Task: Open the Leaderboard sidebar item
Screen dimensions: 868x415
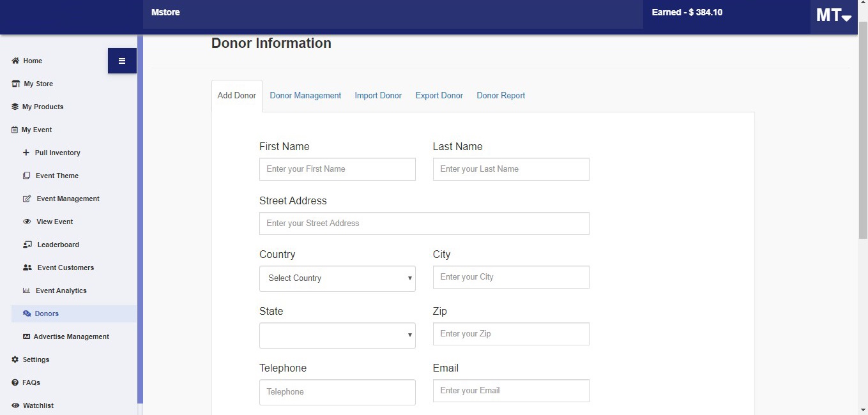Action: [x=58, y=245]
